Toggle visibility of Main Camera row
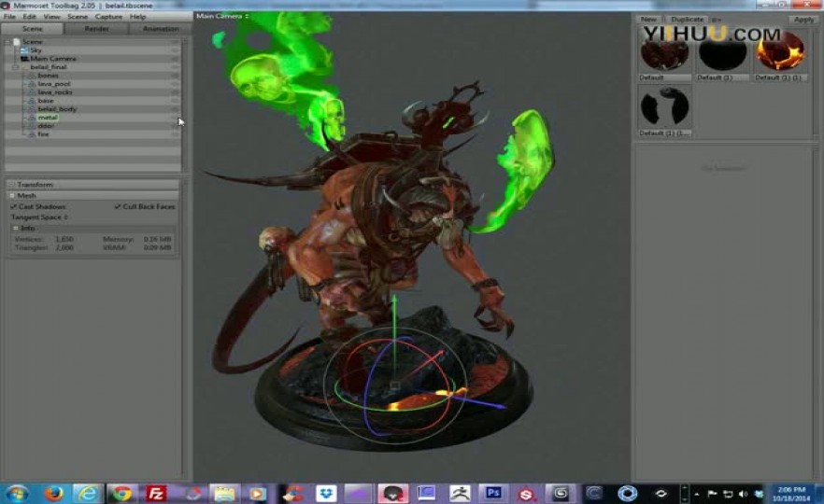This screenshot has height=504, width=824. coord(175,59)
